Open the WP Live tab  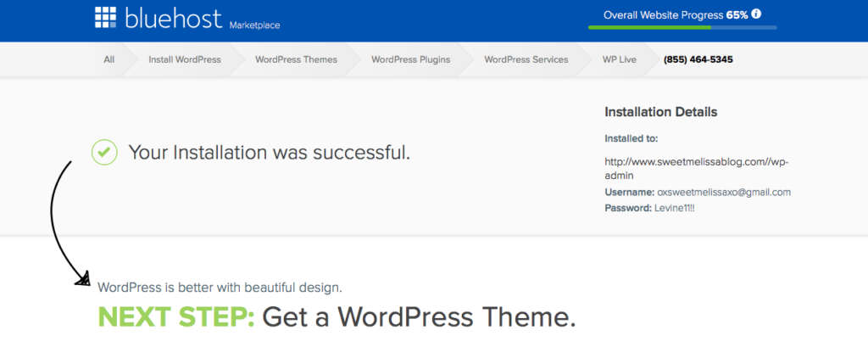pos(620,59)
